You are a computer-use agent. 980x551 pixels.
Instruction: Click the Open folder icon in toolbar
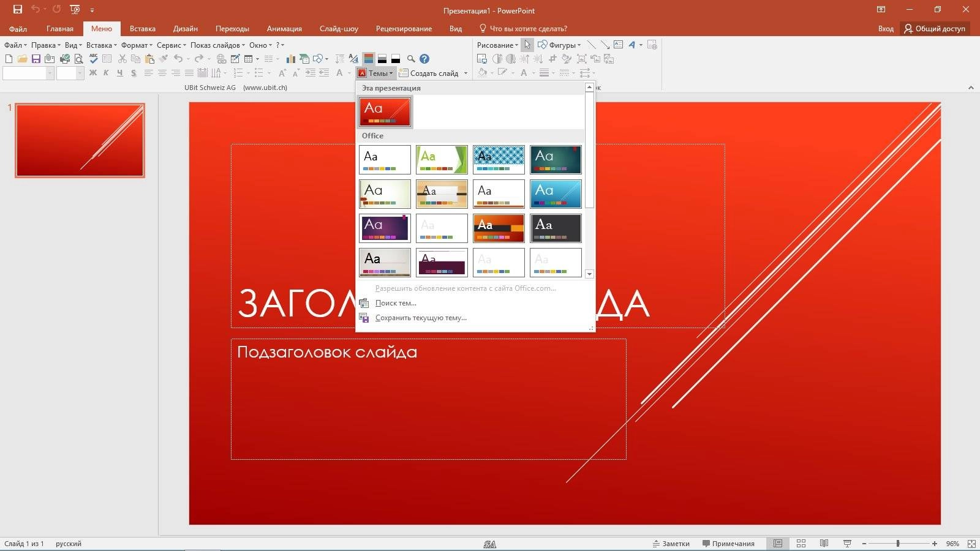click(x=22, y=59)
